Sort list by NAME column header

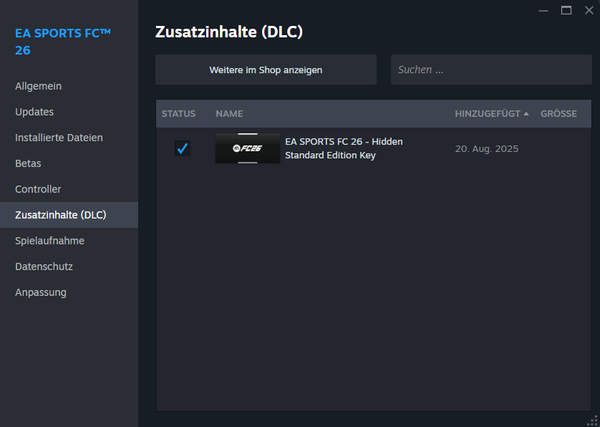pyautogui.click(x=229, y=114)
